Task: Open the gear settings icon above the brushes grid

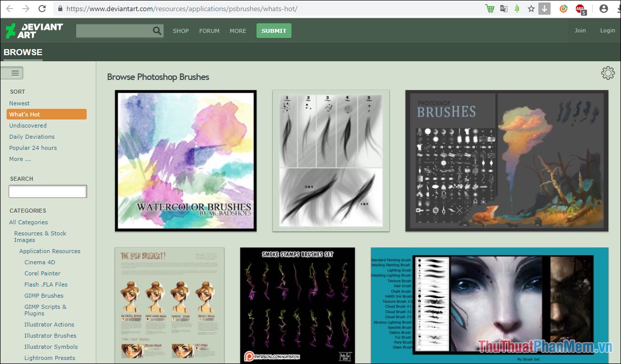Action: [x=607, y=73]
